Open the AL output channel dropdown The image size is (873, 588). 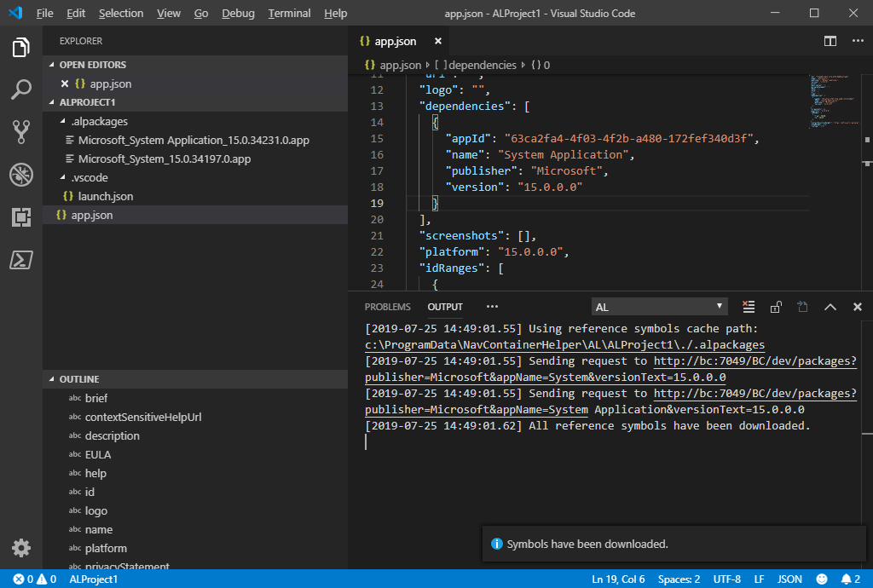point(659,307)
